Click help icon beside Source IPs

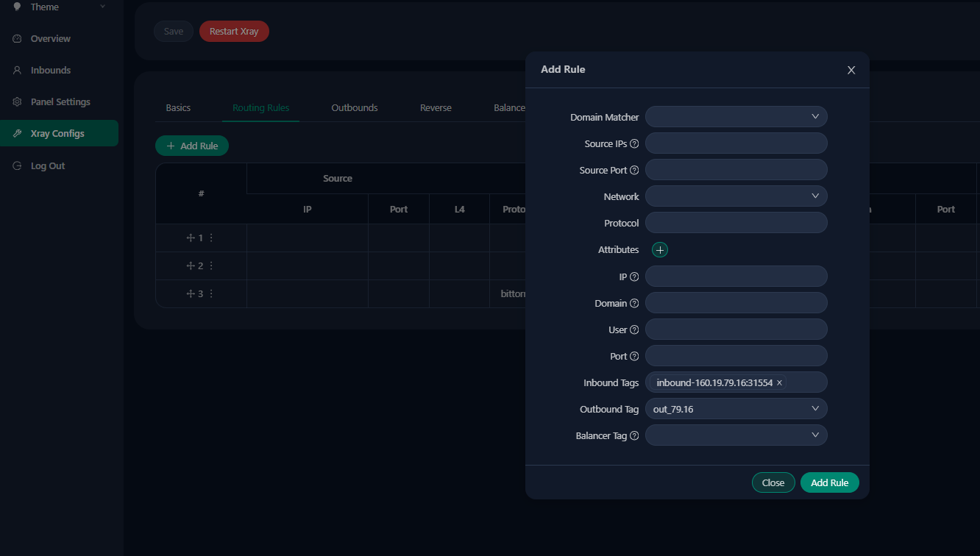tap(634, 144)
